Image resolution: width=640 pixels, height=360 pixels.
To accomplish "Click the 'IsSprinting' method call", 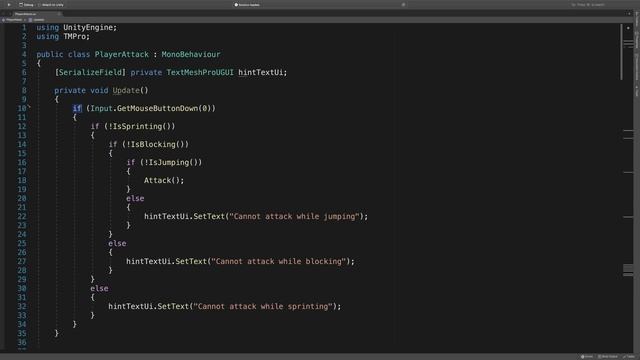I will (x=138, y=126).
